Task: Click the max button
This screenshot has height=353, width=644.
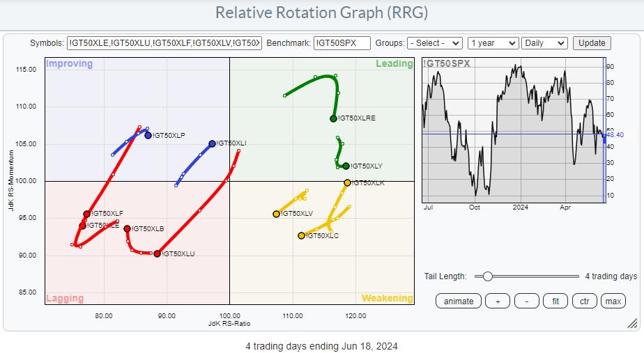Action: (x=613, y=301)
